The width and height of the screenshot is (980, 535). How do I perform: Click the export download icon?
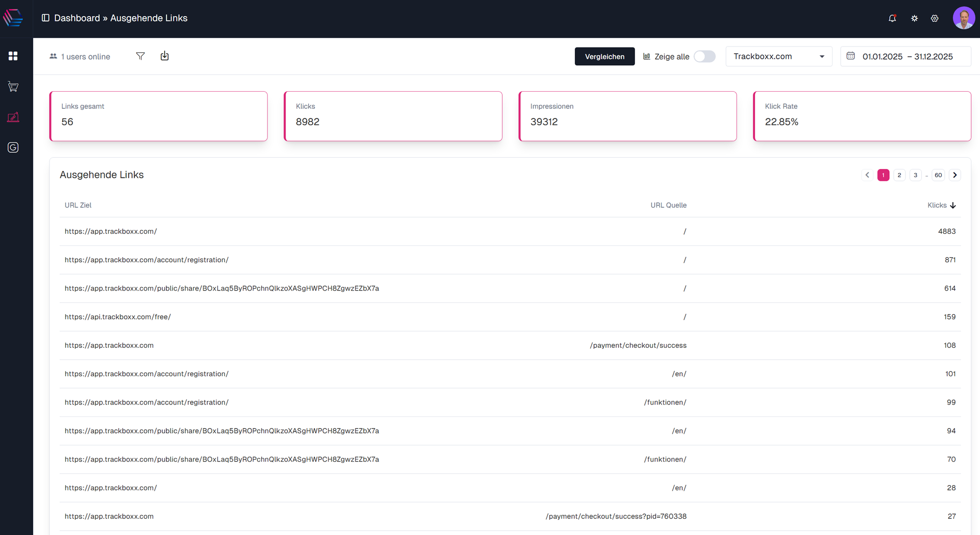pos(165,56)
